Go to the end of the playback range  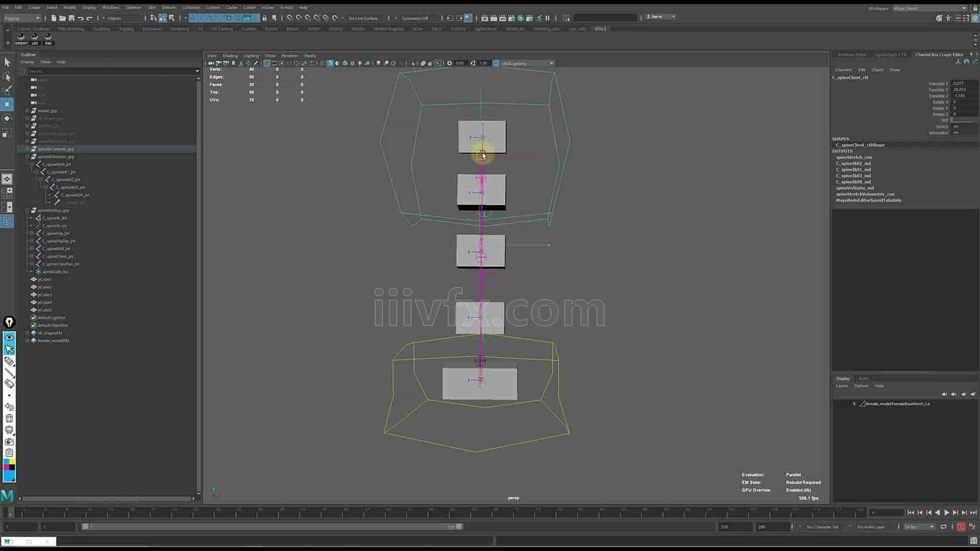click(x=973, y=513)
